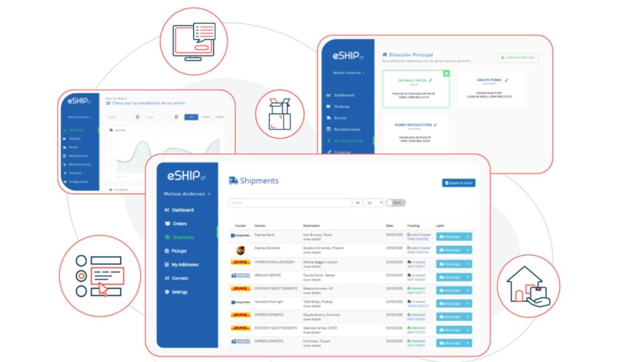Toggle the switch beside the shipments search
The height and width of the screenshot is (362, 644).
395,203
